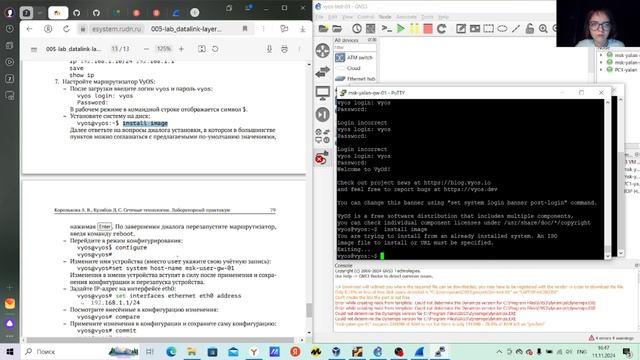Expand second node in Topology Summary tree

pyautogui.click(x=601, y=62)
